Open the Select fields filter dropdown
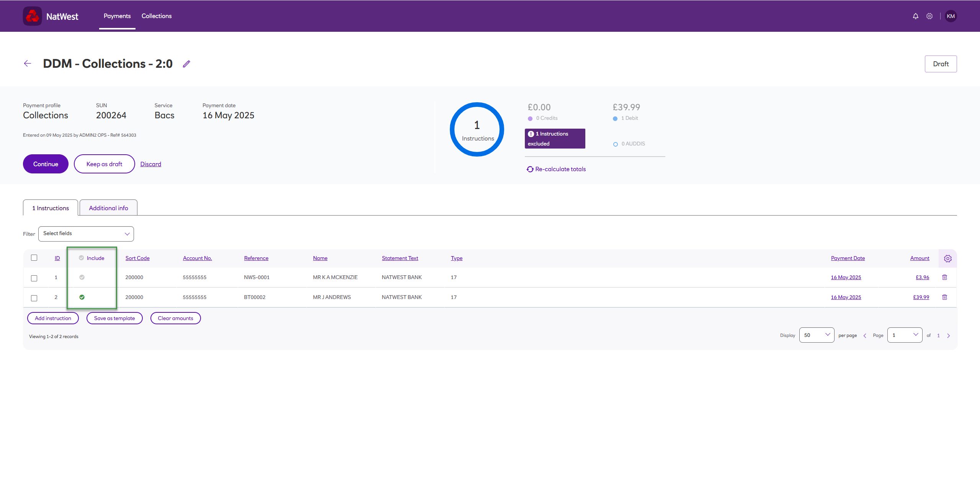980x500 pixels. click(x=86, y=234)
